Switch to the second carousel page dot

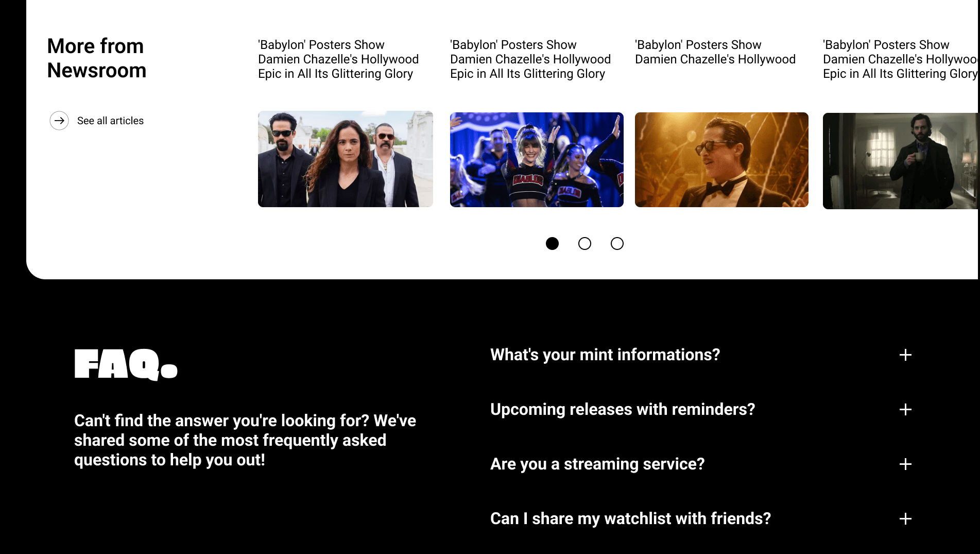(x=584, y=243)
